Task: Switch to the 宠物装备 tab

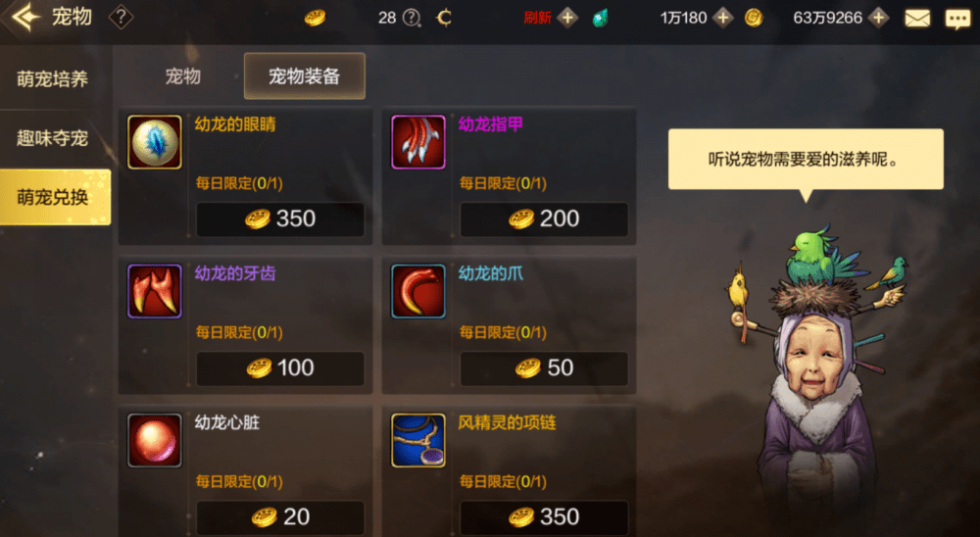Action: pyautogui.click(x=305, y=76)
